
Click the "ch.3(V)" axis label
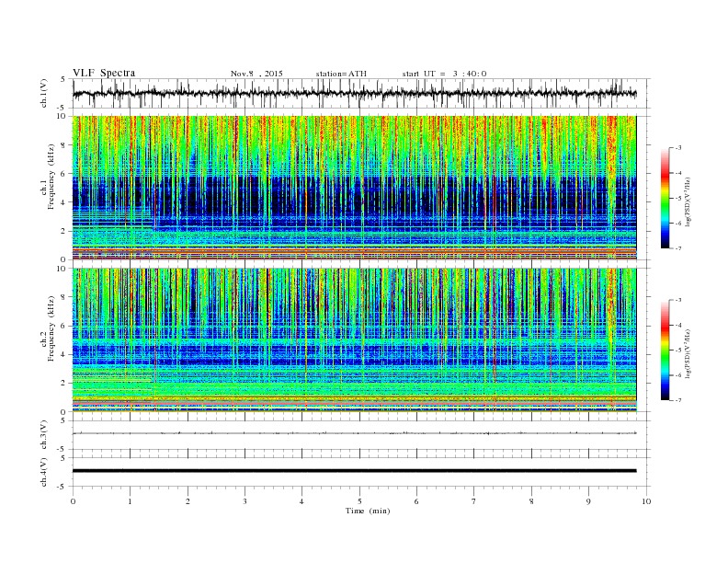tap(44, 435)
